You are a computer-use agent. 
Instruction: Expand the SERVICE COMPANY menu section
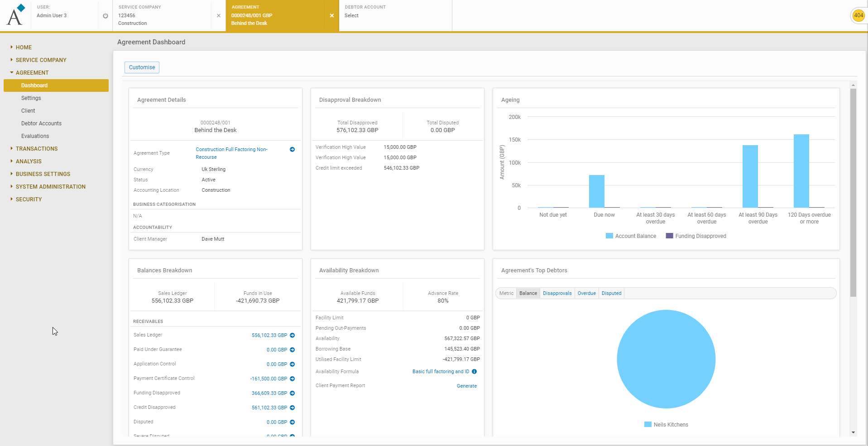pyautogui.click(x=41, y=60)
